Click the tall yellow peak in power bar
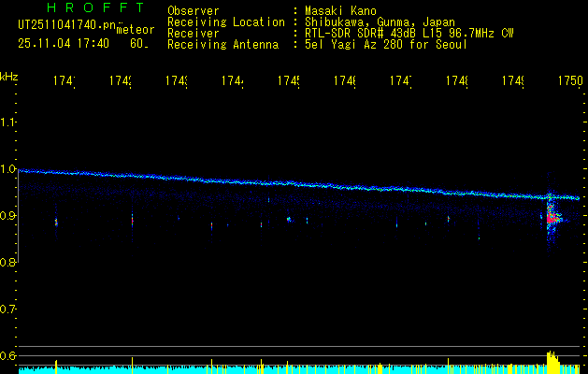 (x=551, y=360)
